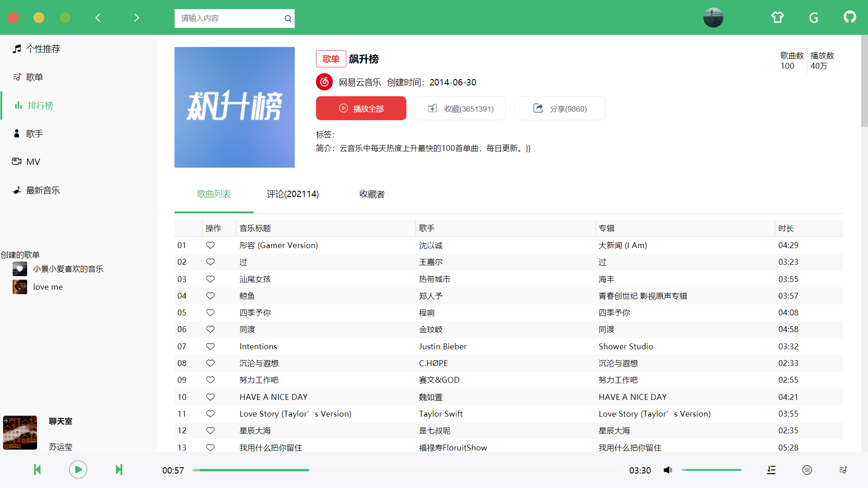Seek in the song progress bar
Screen dimensions: 868x488
(406, 470)
